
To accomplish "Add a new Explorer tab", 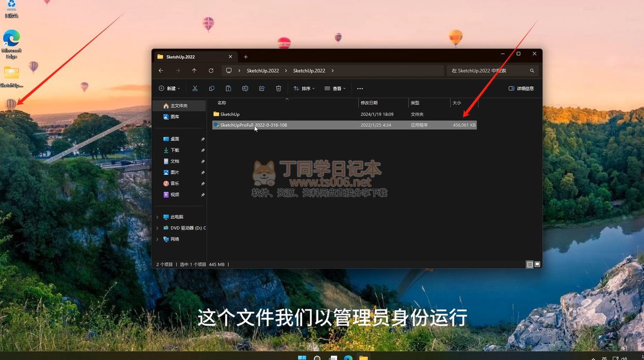I will coord(246,57).
